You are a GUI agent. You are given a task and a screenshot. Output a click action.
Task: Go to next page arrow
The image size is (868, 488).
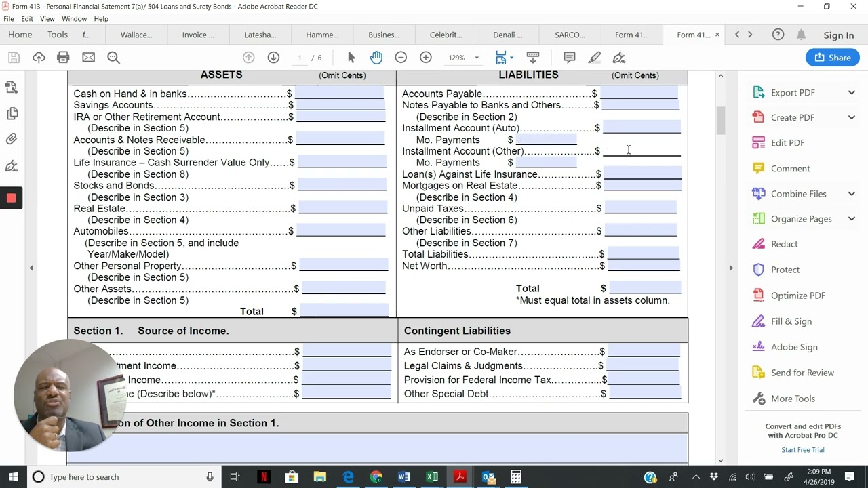(x=273, y=58)
